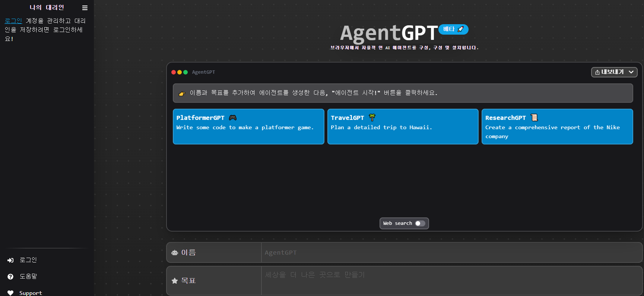Click the 이름 name input field
The image size is (644, 296).
coord(451,252)
